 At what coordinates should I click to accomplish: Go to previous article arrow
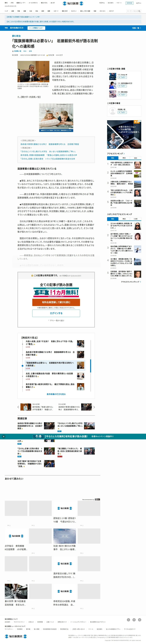tap(18, 407)
